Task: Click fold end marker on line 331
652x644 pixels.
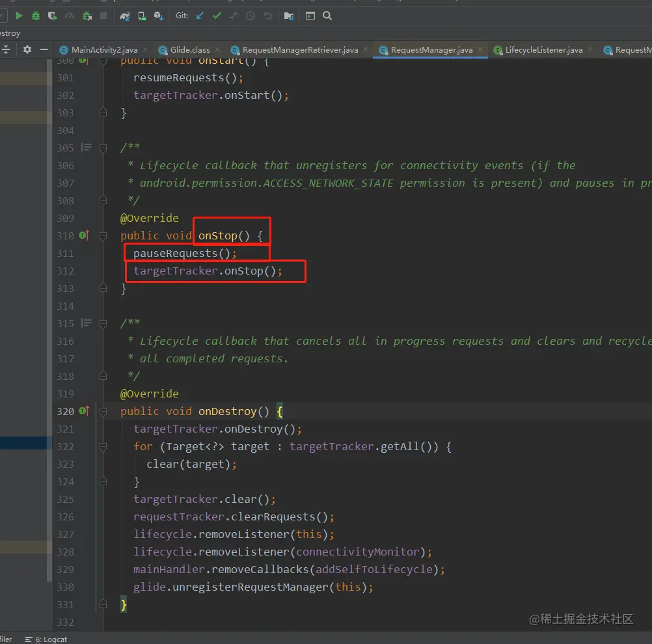Action: point(103,604)
